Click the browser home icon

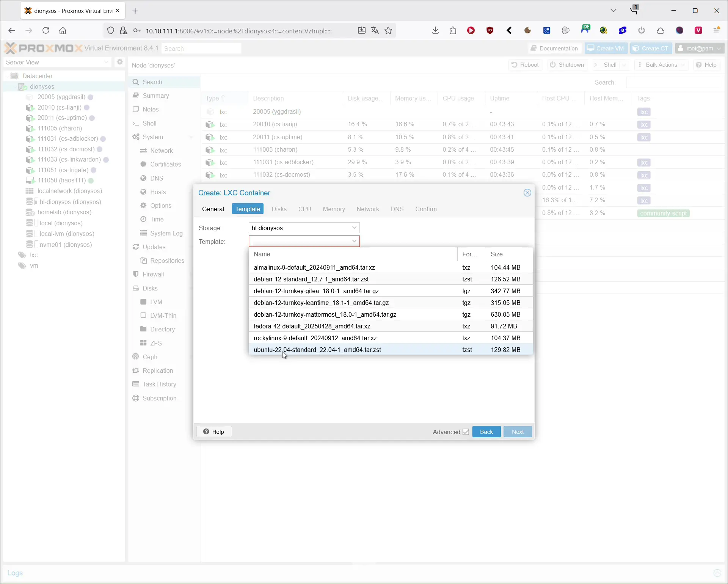coord(63,31)
